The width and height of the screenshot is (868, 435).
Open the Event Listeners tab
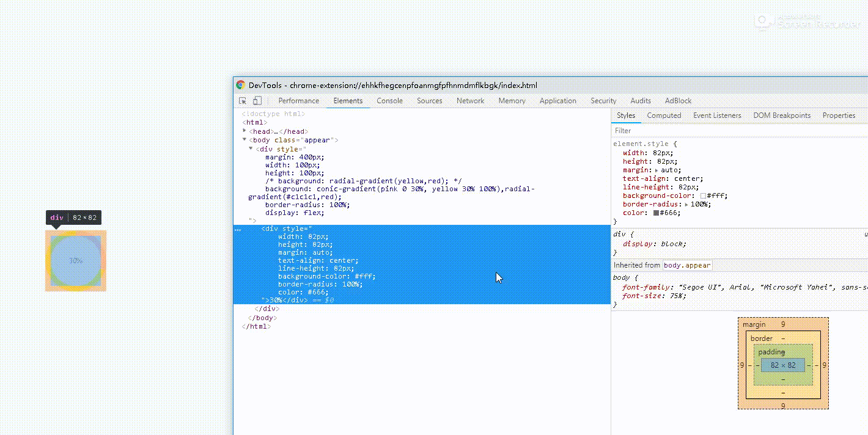click(x=717, y=115)
